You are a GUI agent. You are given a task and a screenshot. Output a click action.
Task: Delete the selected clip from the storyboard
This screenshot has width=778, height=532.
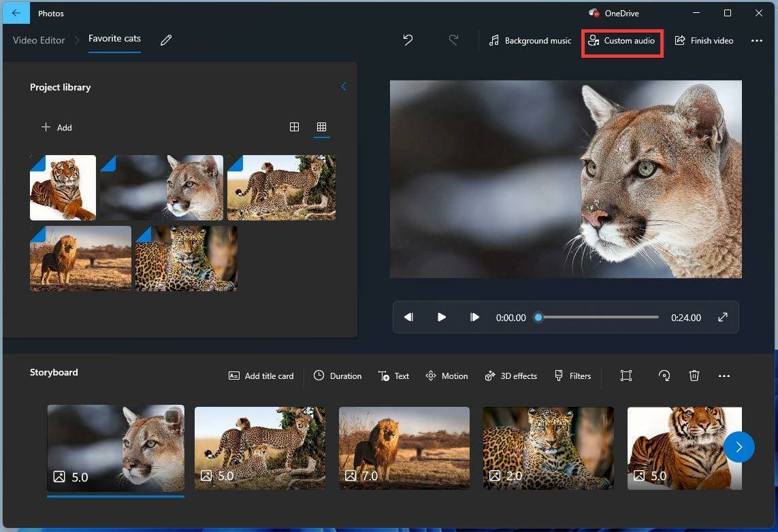pyautogui.click(x=694, y=375)
